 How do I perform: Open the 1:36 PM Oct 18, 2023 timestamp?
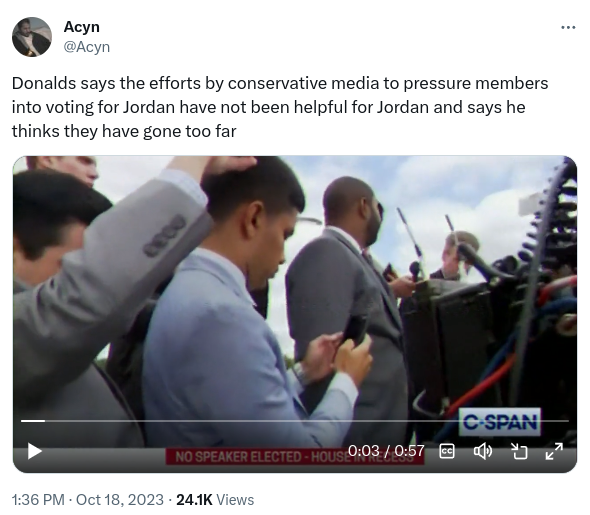88,500
